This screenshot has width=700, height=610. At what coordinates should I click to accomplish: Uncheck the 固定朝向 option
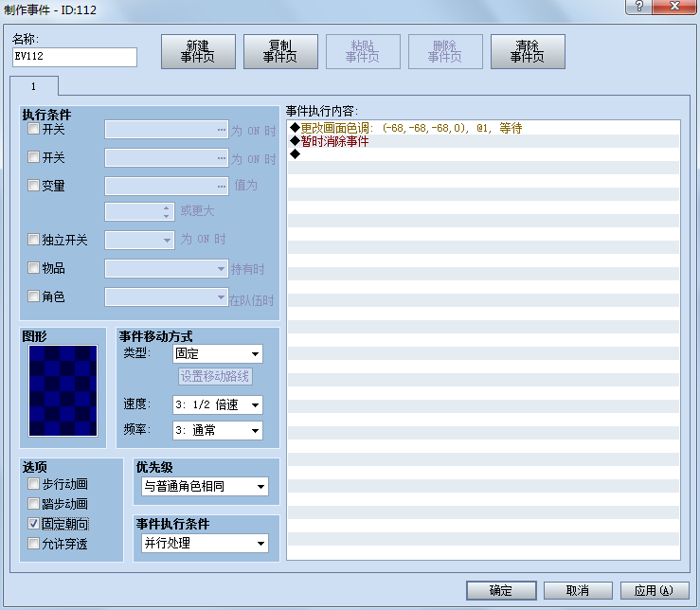point(33,524)
